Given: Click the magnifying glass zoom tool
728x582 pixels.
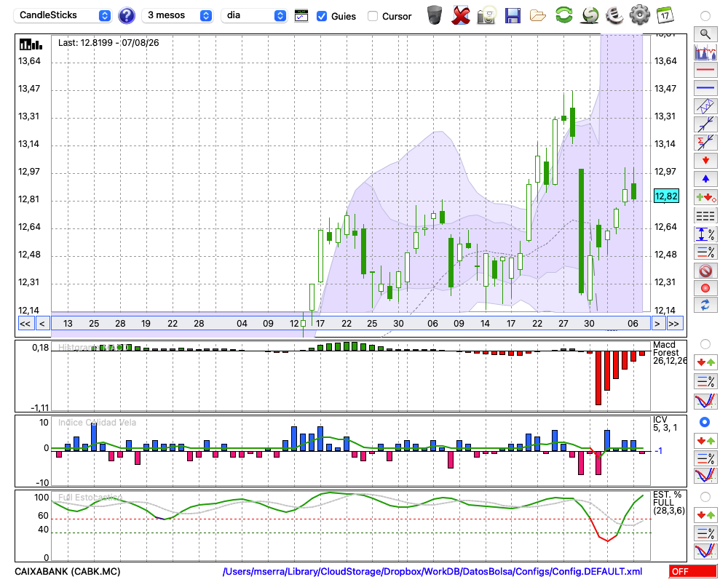Looking at the screenshot, I should [705, 34].
